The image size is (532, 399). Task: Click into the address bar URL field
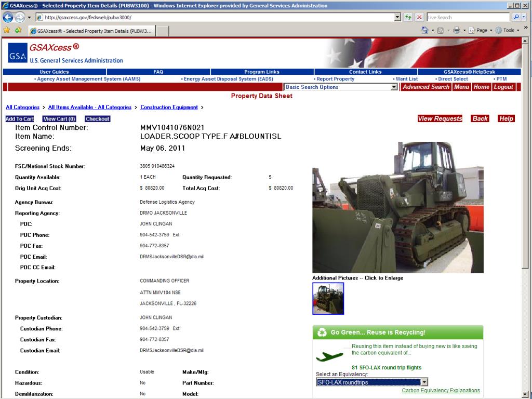[x=215, y=17]
